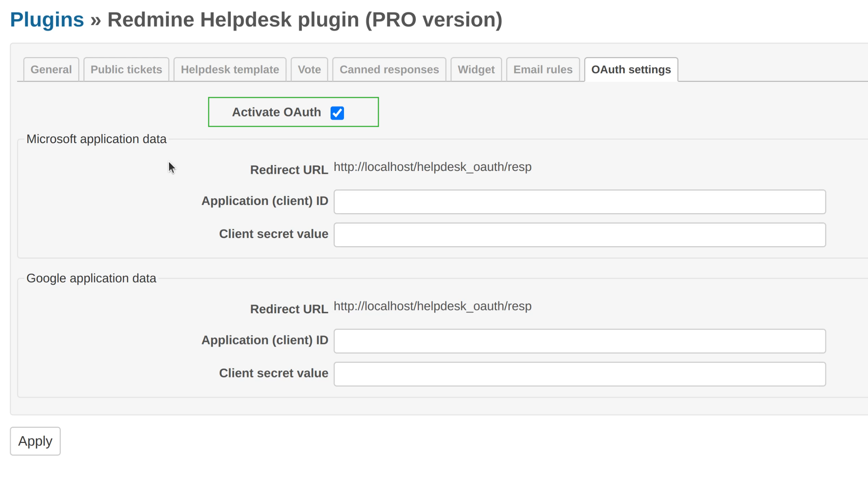The image size is (868, 499).
Task: Click the Google Redirect URL text
Action: tap(432, 306)
